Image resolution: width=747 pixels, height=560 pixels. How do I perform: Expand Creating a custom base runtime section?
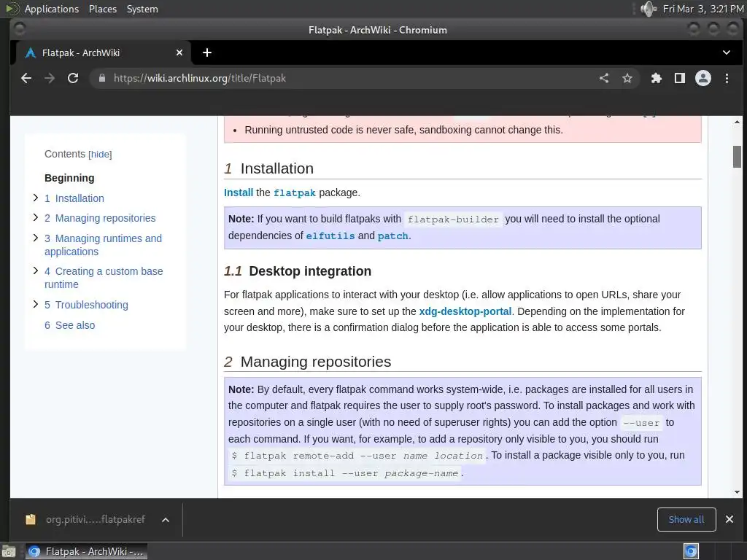pyautogui.click(x=35, y=271)
